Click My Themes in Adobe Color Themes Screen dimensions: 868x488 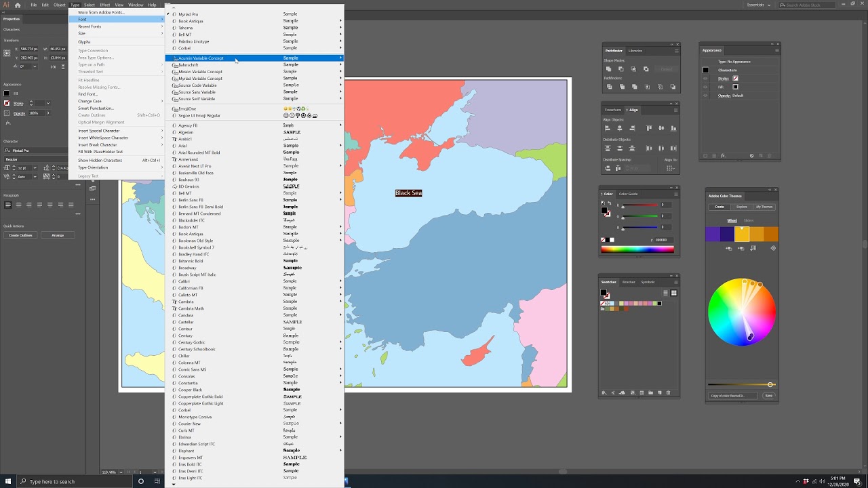click(764, 207)
